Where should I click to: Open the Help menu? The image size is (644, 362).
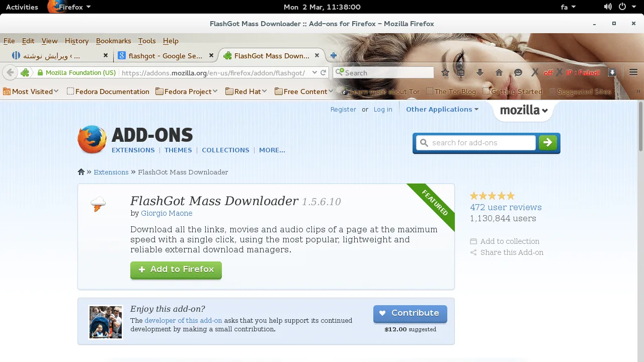point(171,41)
